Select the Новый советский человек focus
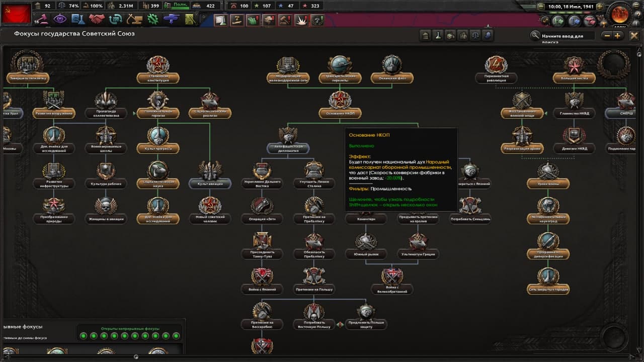This screenshot has width=644, height=362. point(210,210)
